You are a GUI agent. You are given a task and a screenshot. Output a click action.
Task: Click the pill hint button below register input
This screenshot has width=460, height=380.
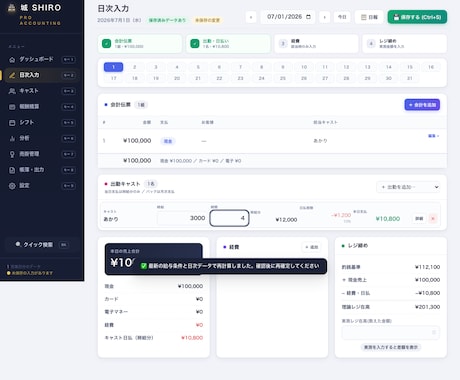point(391,347)
